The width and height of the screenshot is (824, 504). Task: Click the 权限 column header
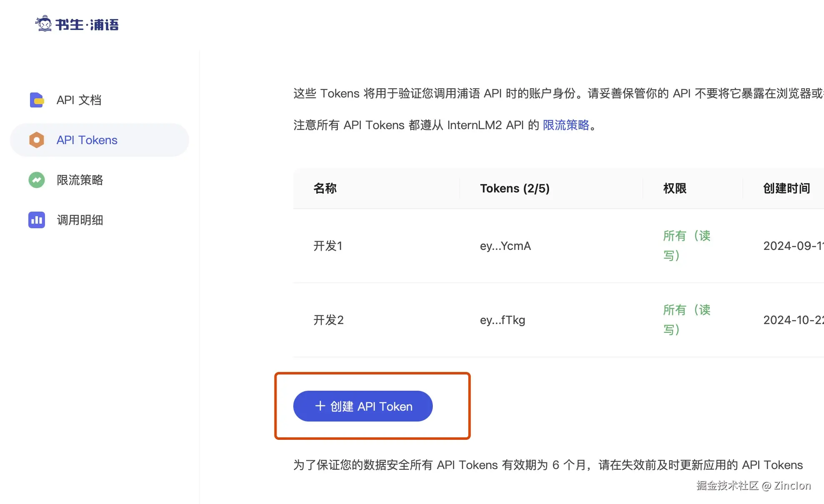[x=674, y=188]
